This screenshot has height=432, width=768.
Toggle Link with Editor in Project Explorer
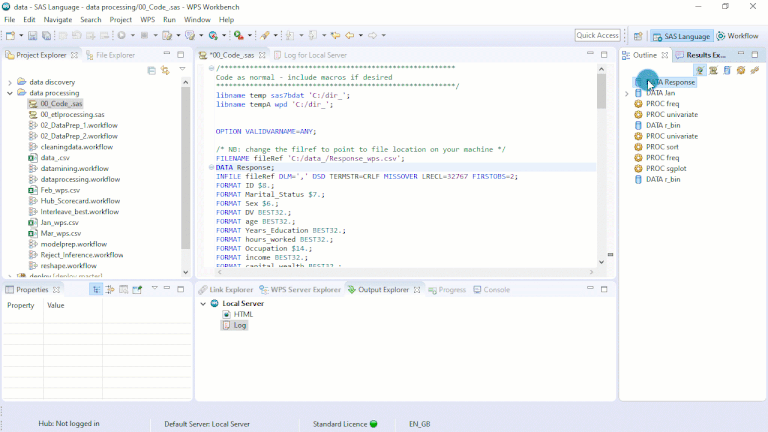click(x=164, y=71)
